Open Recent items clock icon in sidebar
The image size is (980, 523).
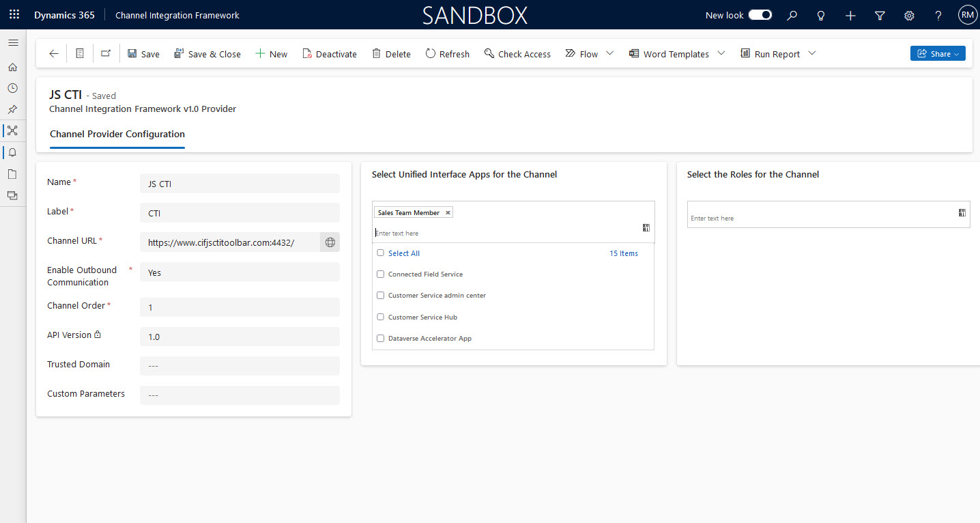pos(12,88)
